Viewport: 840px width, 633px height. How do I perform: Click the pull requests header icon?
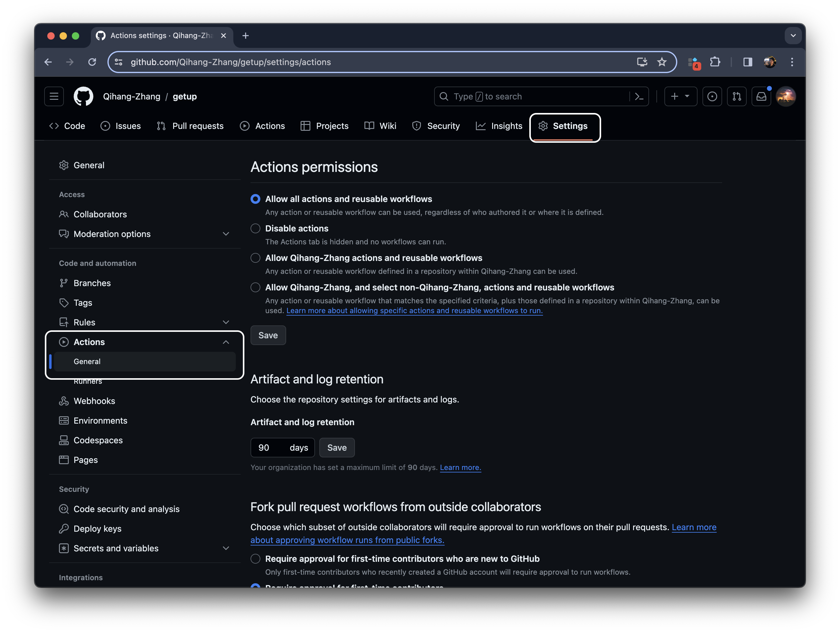pos(736,96)
